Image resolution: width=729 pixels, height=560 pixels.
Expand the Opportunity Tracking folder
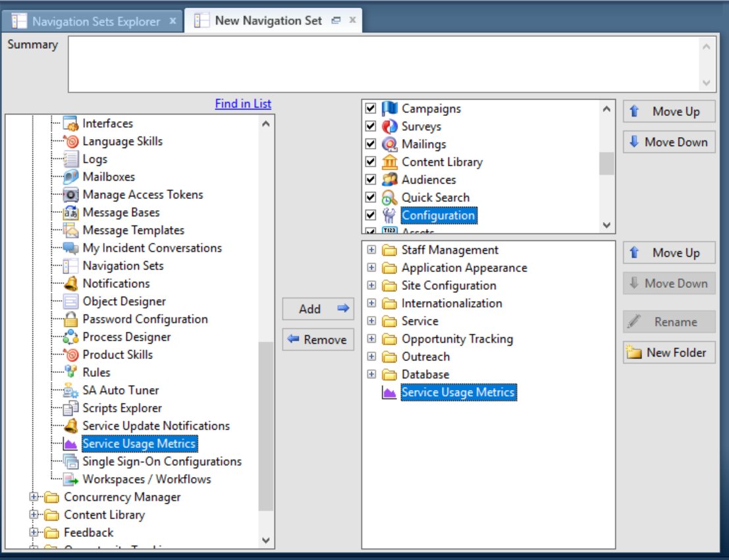click(x=371, y=339)
